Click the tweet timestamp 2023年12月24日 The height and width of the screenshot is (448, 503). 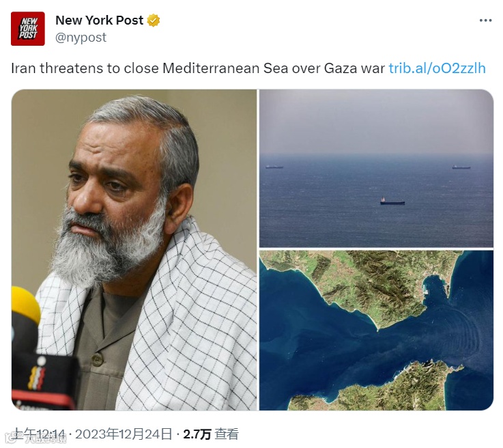[123, 434]
